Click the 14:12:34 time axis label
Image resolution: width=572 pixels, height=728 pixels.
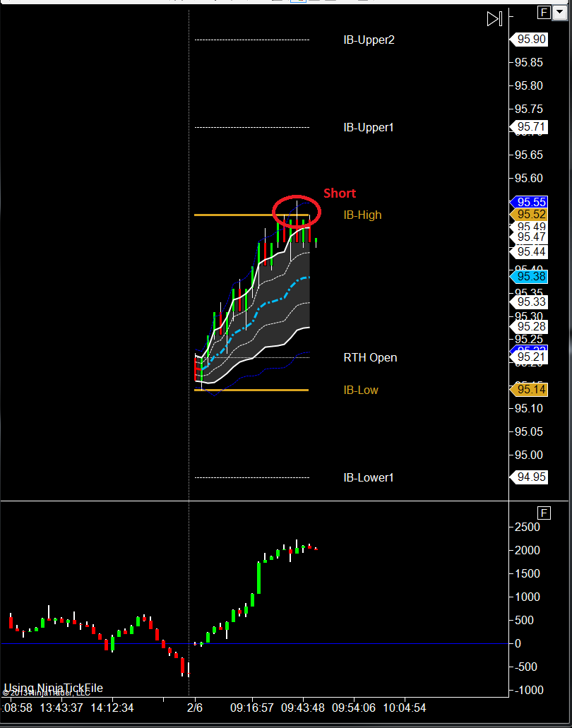click(112, 708)
